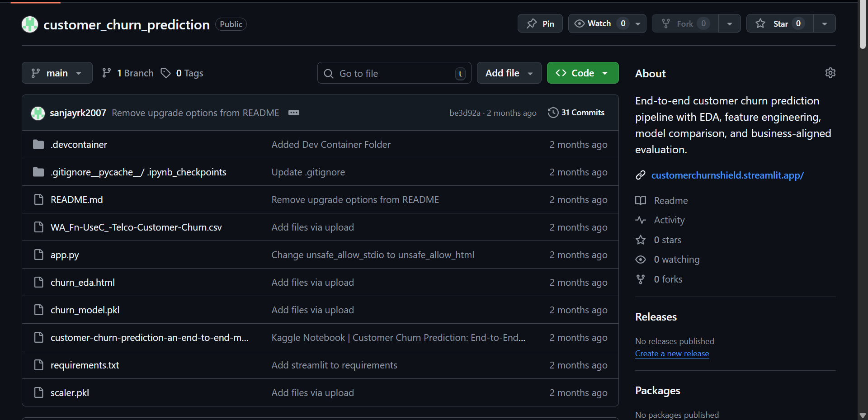Pin the repository to profile

pyautogui.click(x=540, y=24)
